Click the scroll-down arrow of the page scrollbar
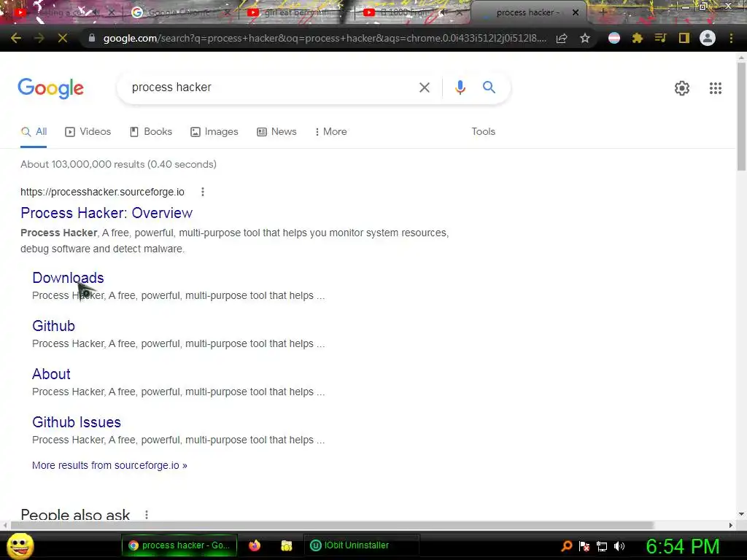The width and height of the screenshot is (747, 560). (x=741, y=514)
